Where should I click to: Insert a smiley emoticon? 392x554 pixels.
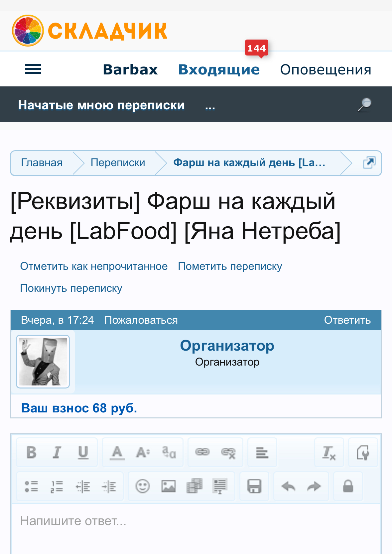pos(143,487)
